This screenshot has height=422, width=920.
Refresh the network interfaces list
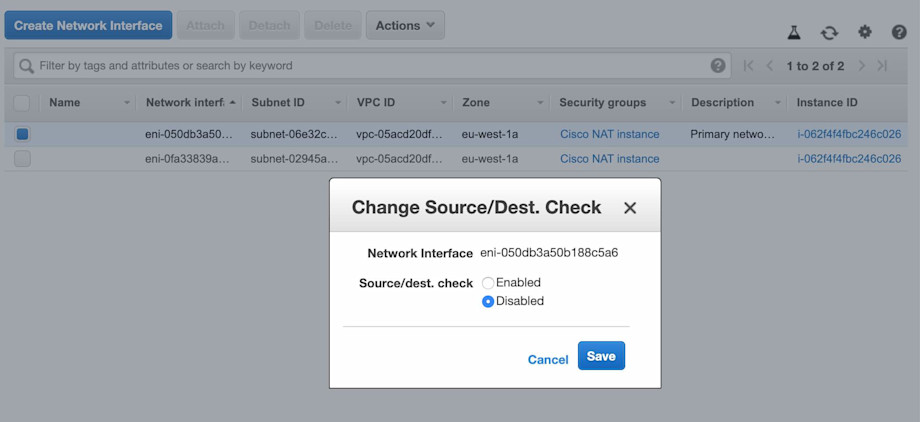click(829, 33)
